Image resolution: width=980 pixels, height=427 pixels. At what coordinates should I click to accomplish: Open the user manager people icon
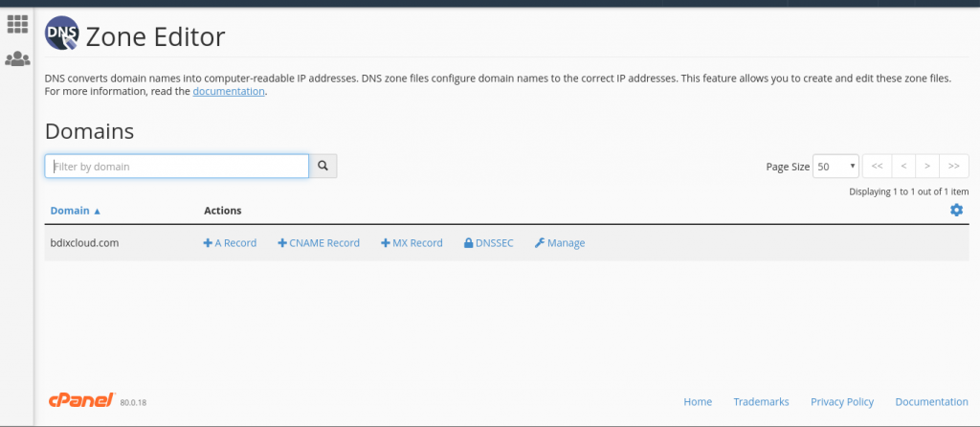point(17,58)
